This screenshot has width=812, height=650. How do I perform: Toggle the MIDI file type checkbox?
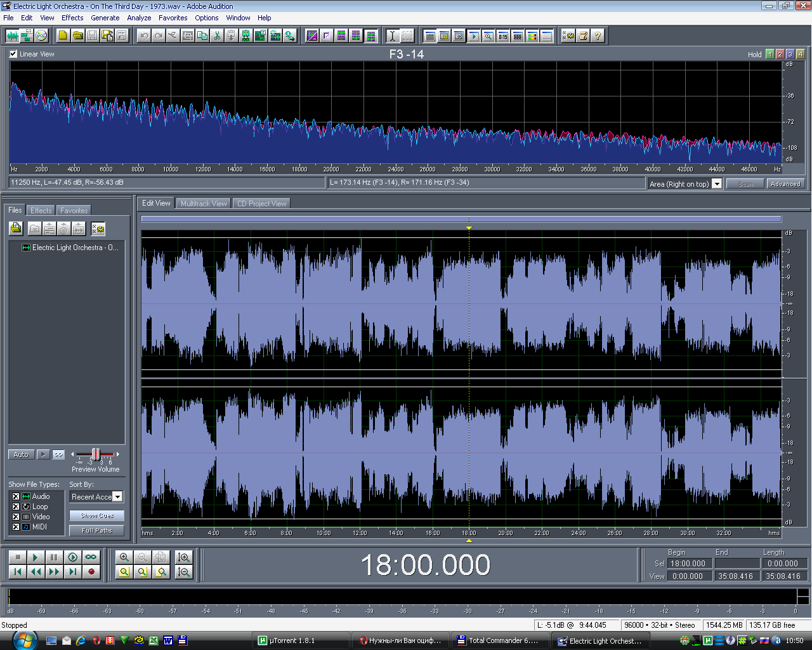tap(16, 527)
